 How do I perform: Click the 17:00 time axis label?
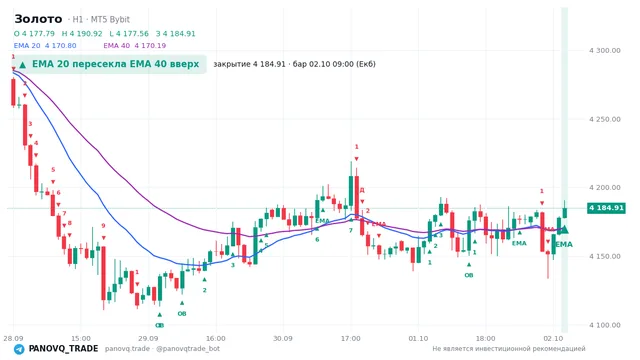(x=351, y=338)
